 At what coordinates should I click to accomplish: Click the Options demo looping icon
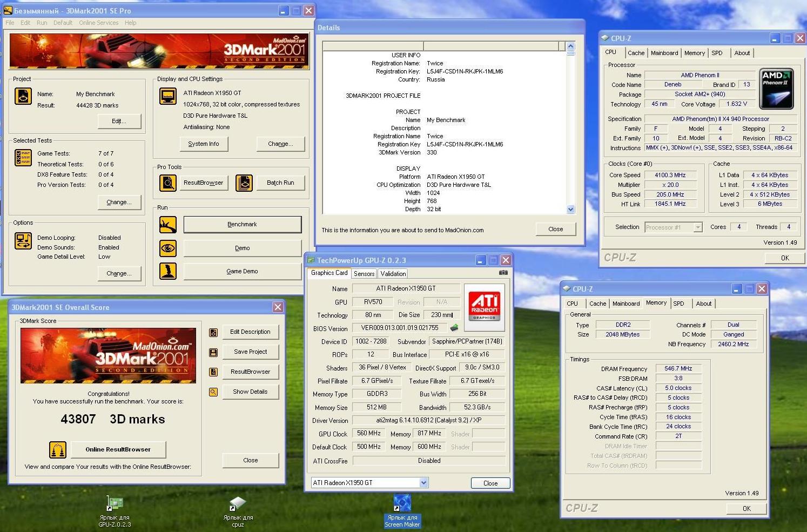23,240
